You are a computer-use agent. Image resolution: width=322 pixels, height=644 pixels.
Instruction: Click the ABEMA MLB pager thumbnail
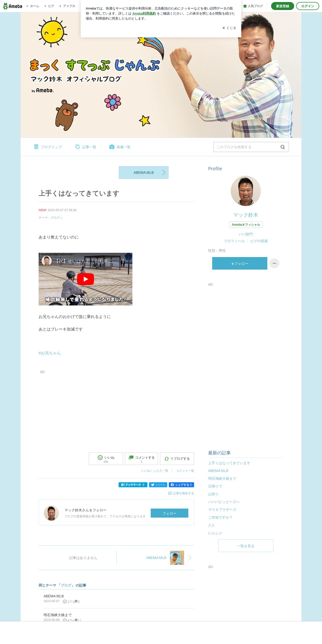click(177, 558)
